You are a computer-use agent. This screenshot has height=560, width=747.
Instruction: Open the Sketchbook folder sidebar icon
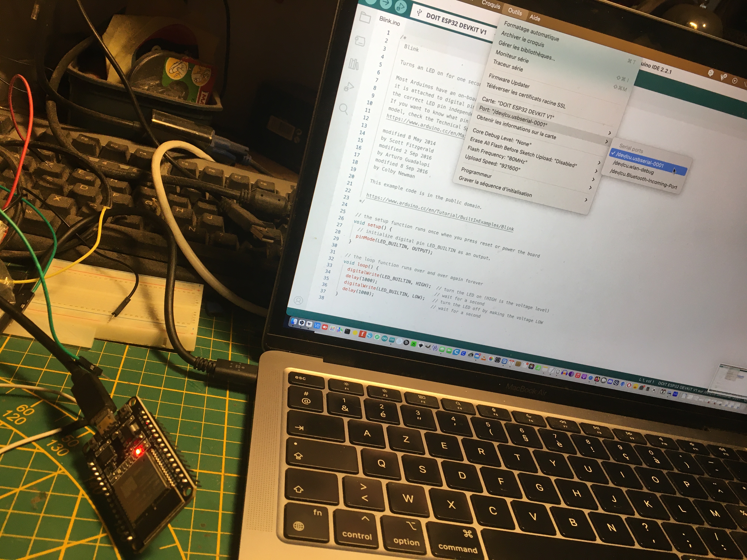365,17
